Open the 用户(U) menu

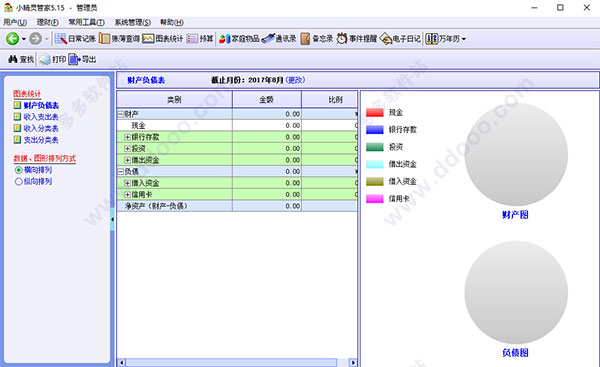(15, 22)
